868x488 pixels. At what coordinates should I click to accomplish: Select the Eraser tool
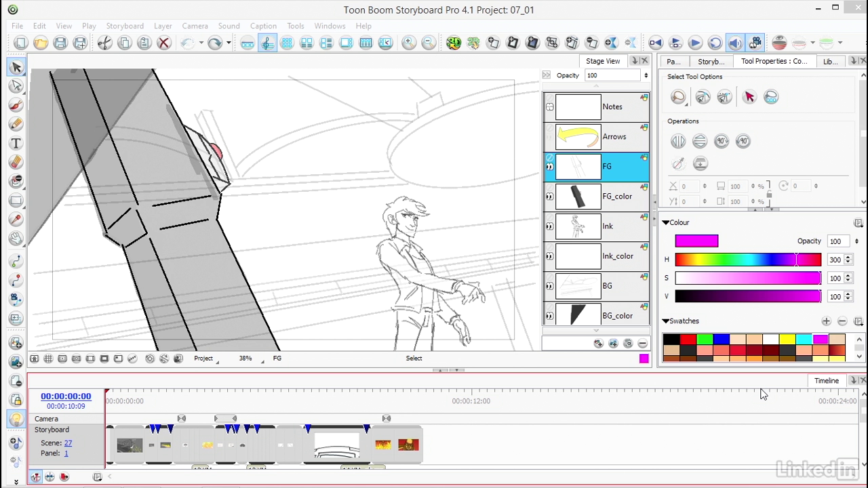pyautogui.click(x=16, y=162)
